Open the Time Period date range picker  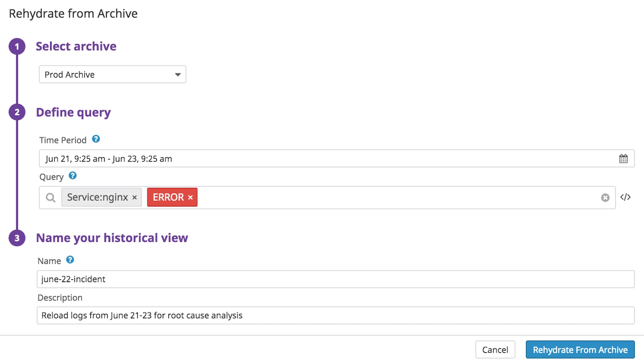[266, 158]
